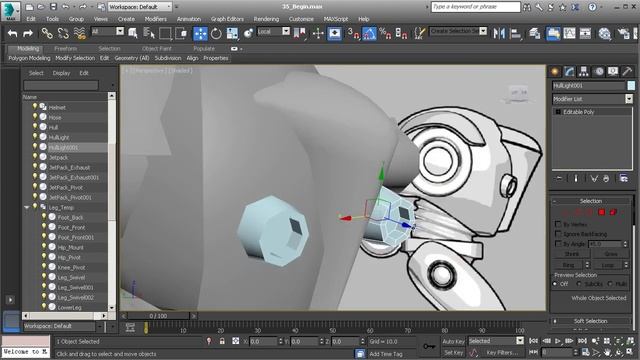Open the Graph Editors menu
The width and height of the screenshot is (640, 360).
click(227, 19)
